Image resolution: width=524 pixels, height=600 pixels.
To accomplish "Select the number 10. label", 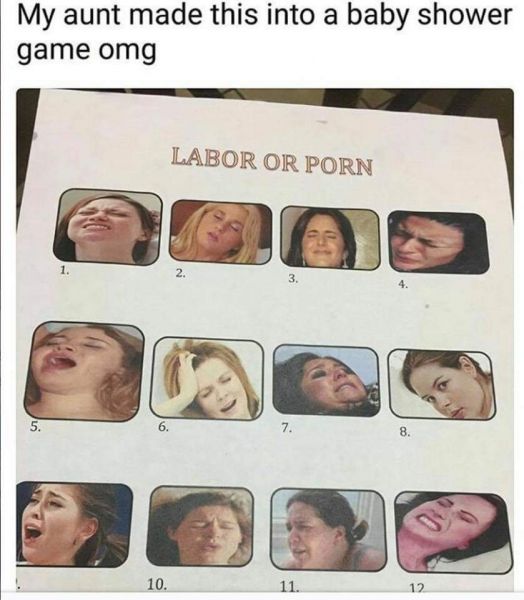I will 157,584.
